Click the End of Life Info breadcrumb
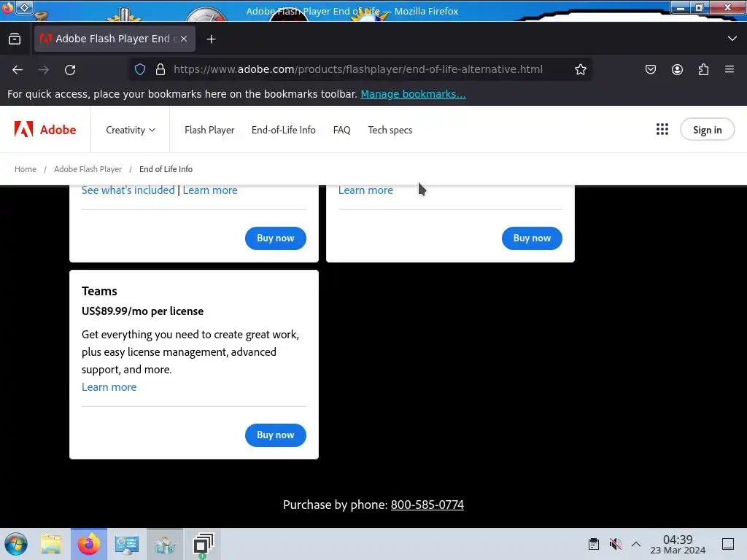747x560 pixels. (166, 169)
